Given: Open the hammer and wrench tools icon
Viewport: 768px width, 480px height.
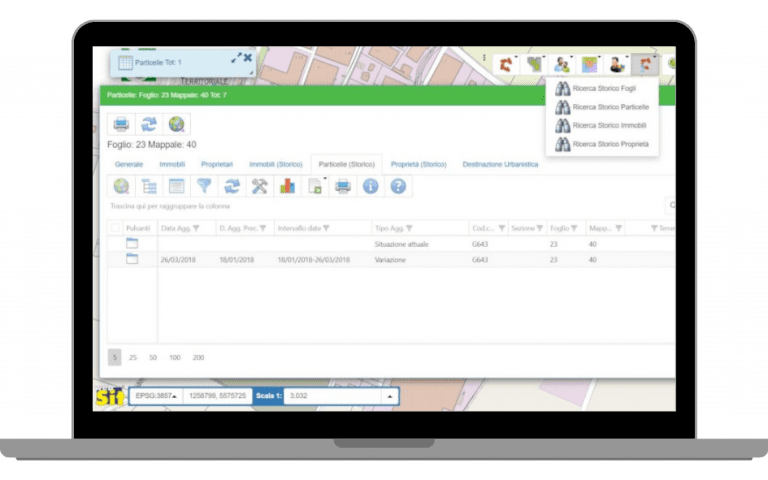Looking at the screenshot, I should coord(259,186).
